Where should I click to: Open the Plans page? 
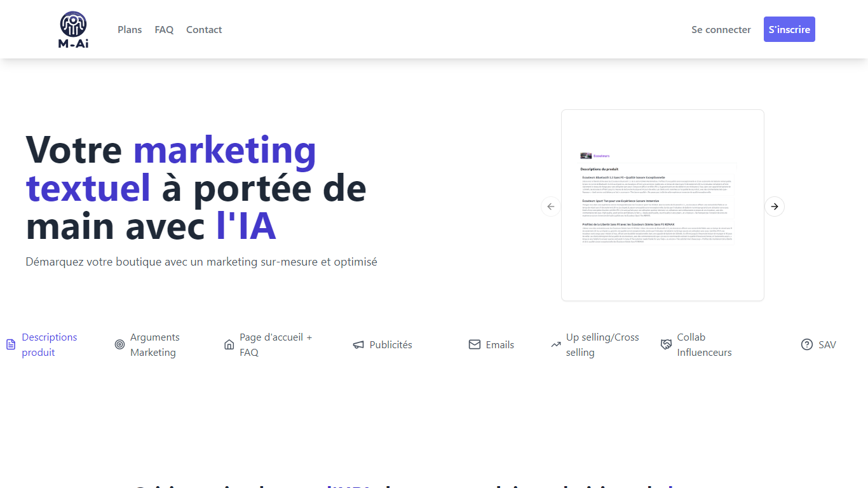(x=130, y=30)
